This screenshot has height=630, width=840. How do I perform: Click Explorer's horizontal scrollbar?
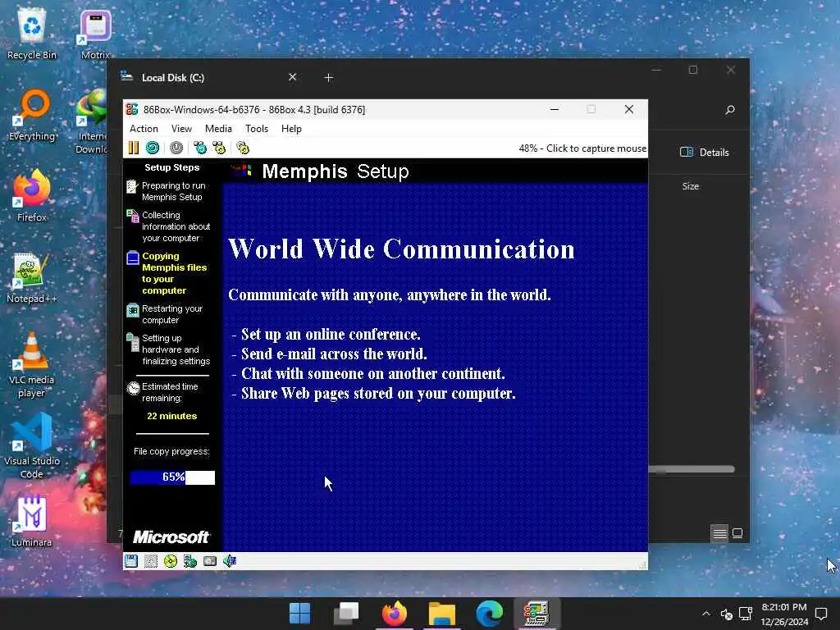pyautogui.click(x=691, y=469)
